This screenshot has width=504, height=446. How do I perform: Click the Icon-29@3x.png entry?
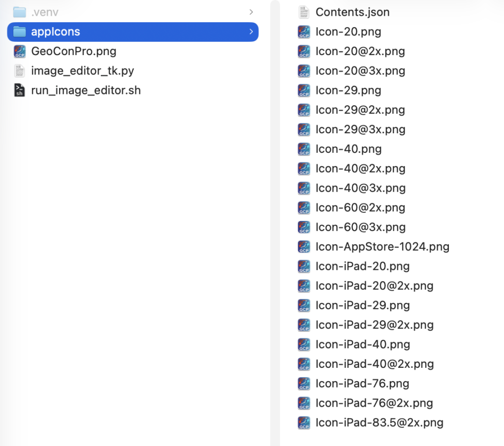[351, 129]
